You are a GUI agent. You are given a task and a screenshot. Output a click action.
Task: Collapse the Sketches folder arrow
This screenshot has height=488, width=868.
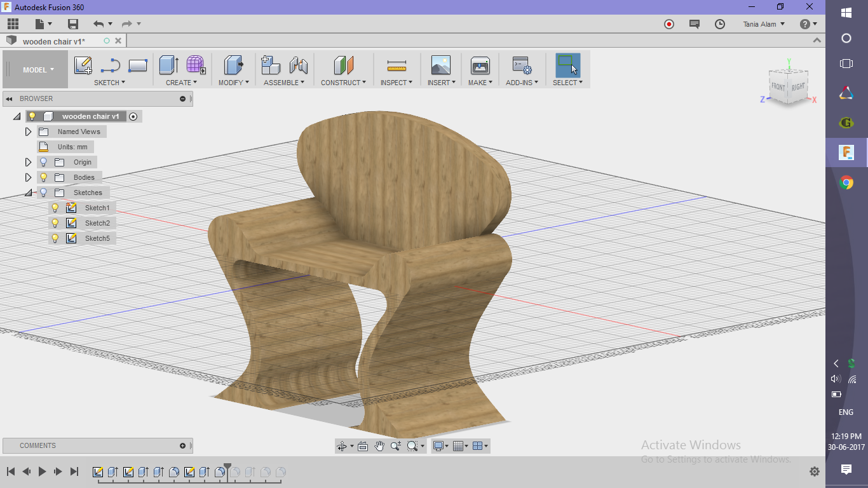[28, 193]
